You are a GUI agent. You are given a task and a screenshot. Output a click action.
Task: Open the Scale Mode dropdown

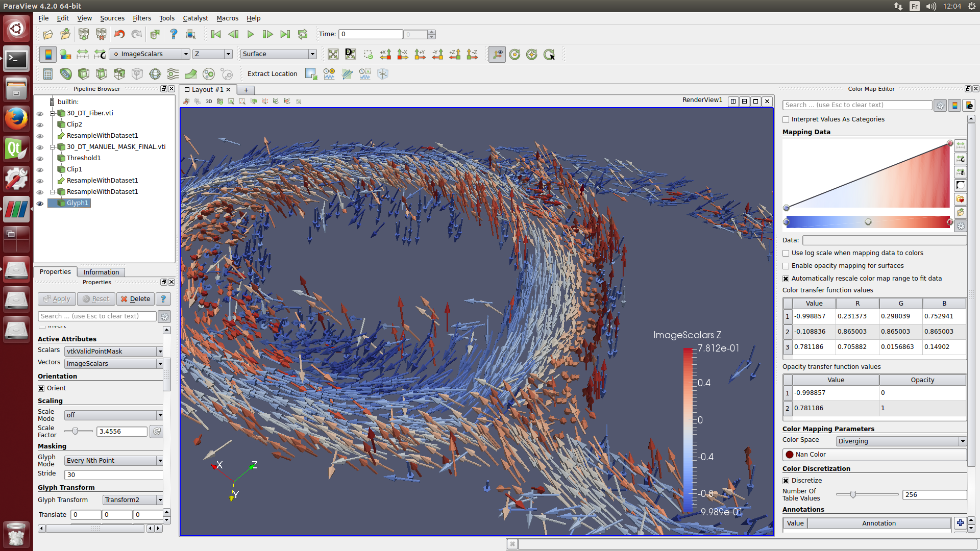click(x=114, y=415)
